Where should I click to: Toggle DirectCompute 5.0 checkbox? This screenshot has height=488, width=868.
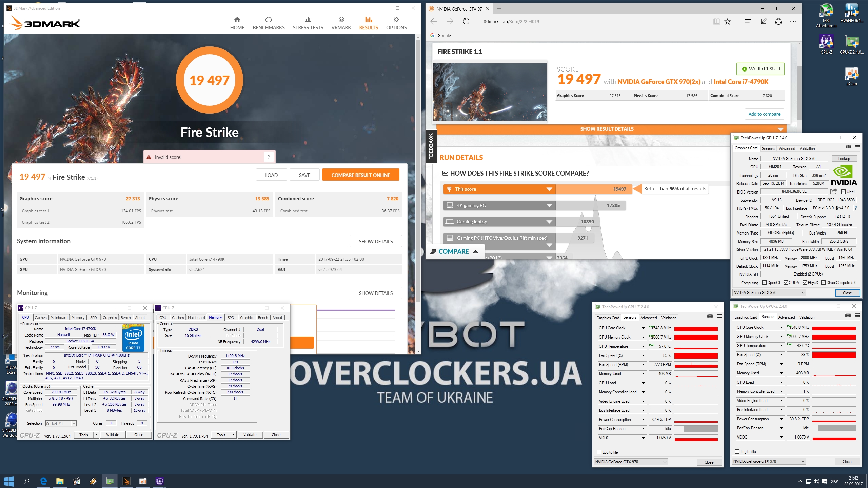click(x=823, y=283)
